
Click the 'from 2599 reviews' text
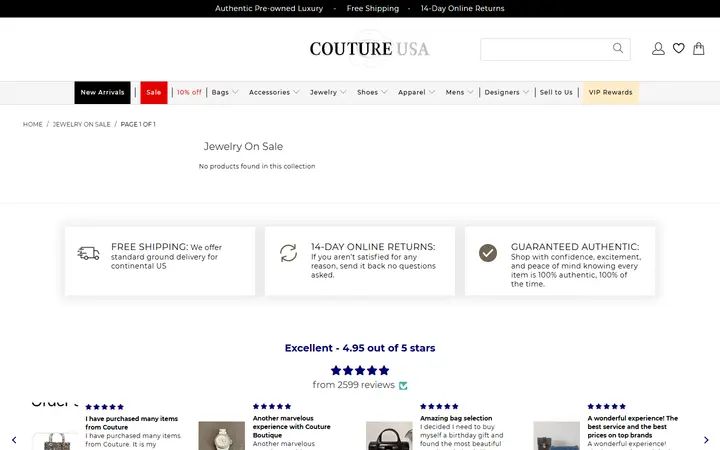(354, 385)
